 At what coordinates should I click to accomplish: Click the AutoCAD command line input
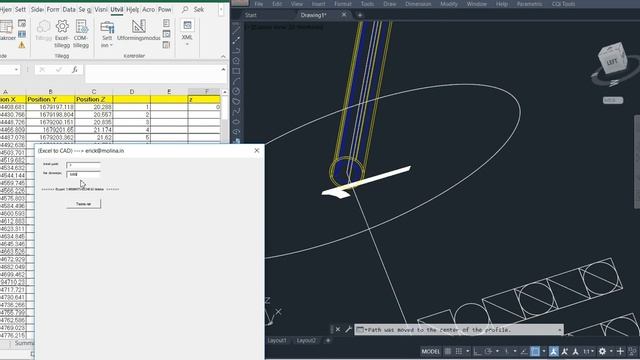point(459,329)
